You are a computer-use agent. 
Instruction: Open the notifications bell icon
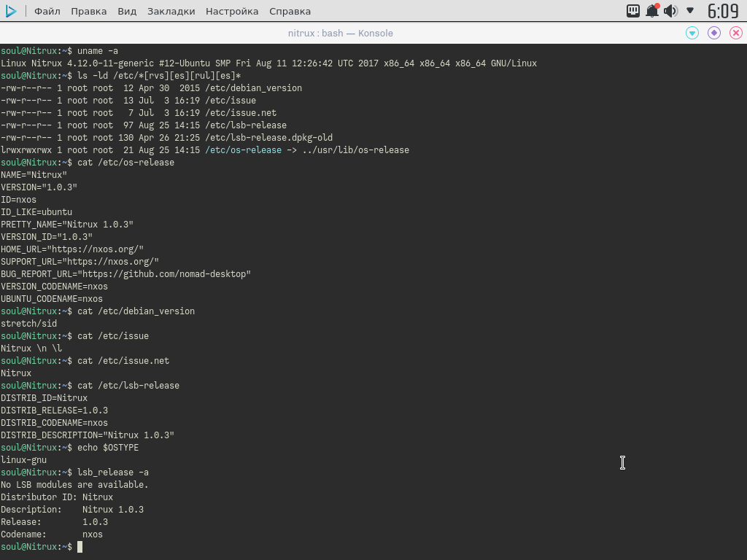pos(652,10)
